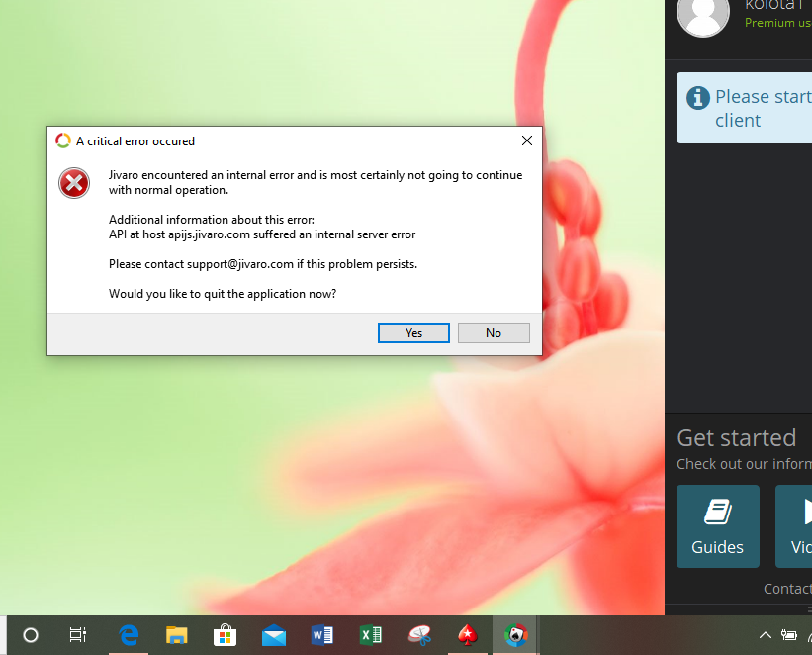Open the Guides tile in Jivaro

pyautogui.click(x=718, y=526)
